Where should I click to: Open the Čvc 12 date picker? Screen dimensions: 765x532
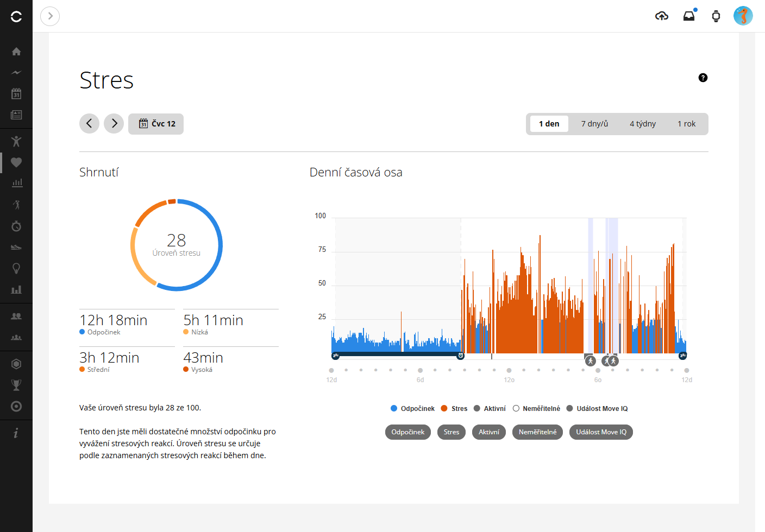point(156,124)
